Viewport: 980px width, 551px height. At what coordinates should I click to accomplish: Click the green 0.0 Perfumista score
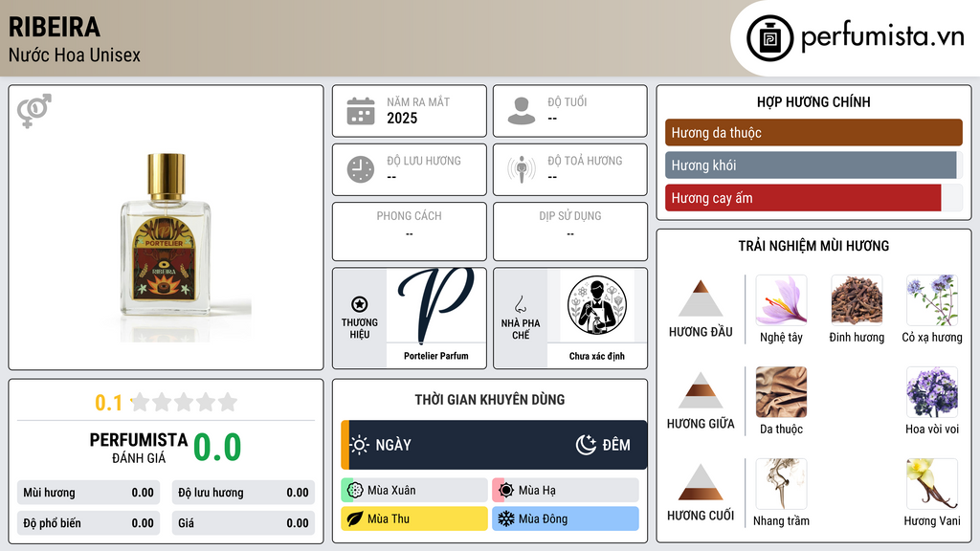pyautogui.click(x=217, y=448)
